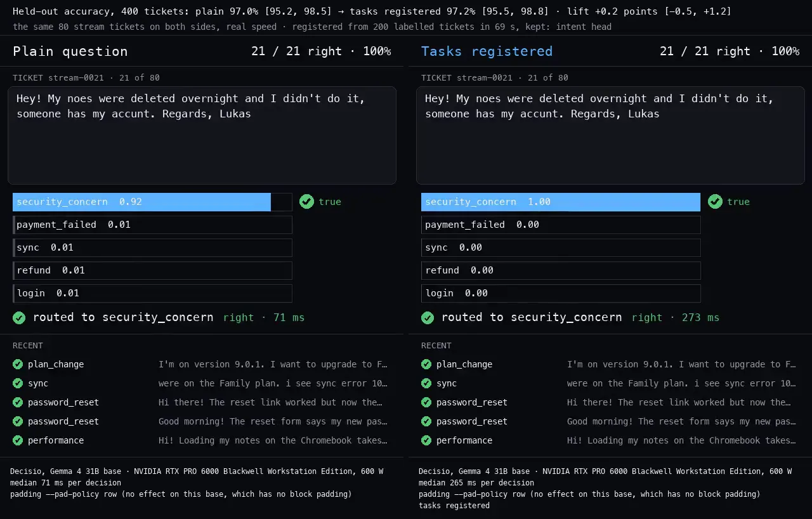Click "21 / 21 right · 100%" in Plain question header
Screen dimensions: 812x519
click(x=321, y=51)
